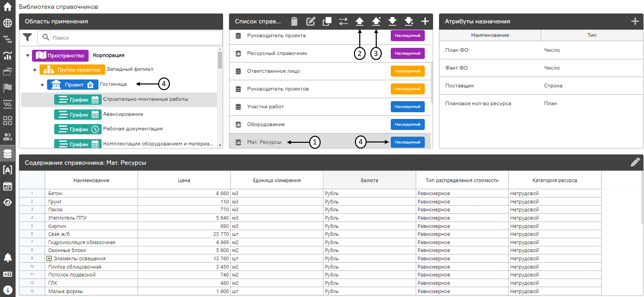Collapse the Гостиница project node

(x=42, y=85)
